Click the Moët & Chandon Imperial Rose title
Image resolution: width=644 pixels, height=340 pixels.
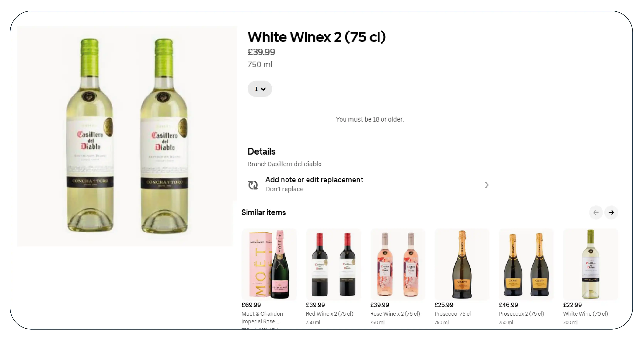(x=262, y=317)
